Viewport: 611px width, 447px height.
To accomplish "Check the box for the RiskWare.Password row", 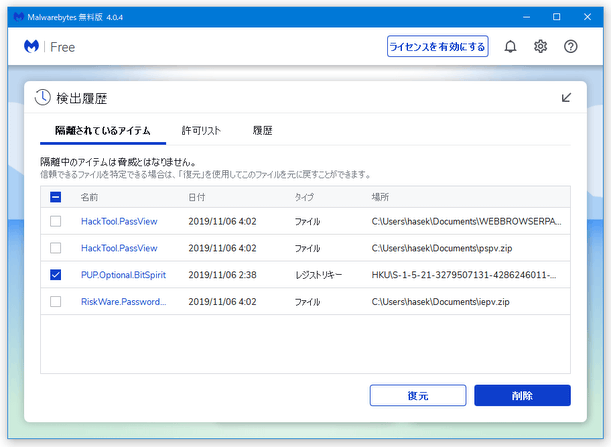I will [x=55, y=301].
